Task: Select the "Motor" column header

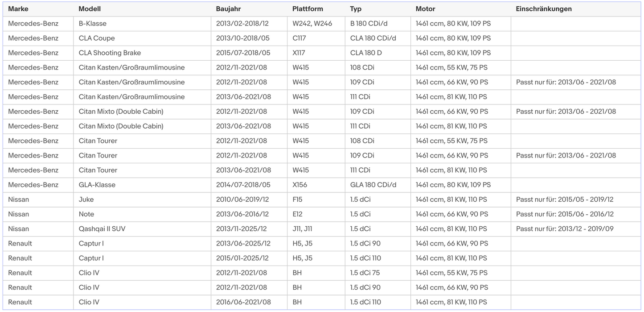Action: coord(426,9)
